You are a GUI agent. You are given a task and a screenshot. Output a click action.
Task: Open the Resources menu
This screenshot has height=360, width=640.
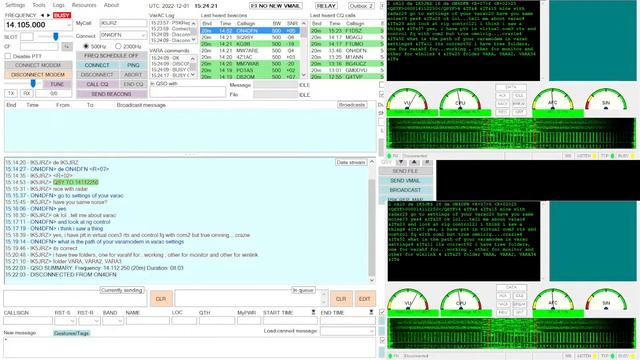[x=84, y=5]
